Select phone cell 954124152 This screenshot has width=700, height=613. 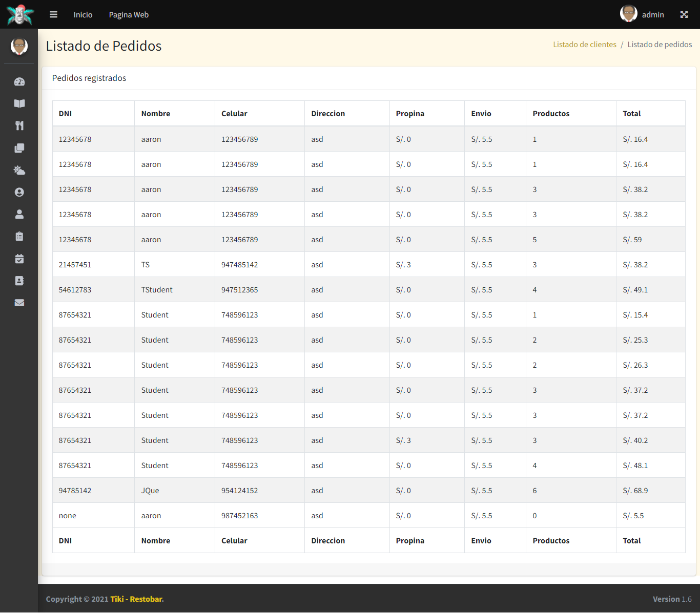pos(259,491)
